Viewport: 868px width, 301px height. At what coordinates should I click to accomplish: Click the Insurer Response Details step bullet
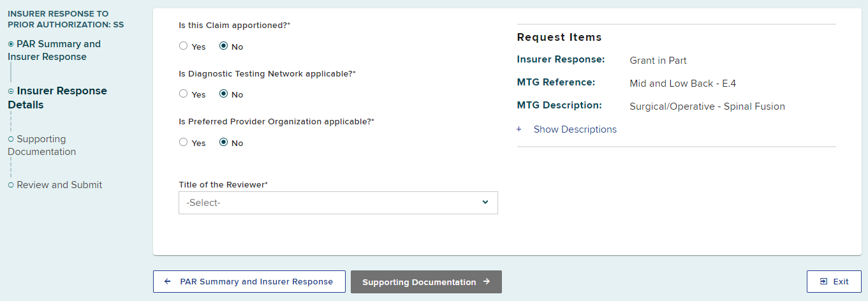tap(11, 91)
